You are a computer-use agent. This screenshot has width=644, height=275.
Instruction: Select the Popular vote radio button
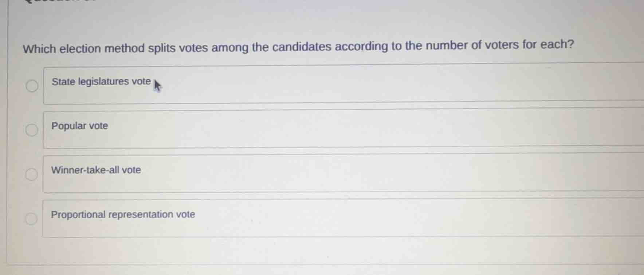tap(31, 130)
